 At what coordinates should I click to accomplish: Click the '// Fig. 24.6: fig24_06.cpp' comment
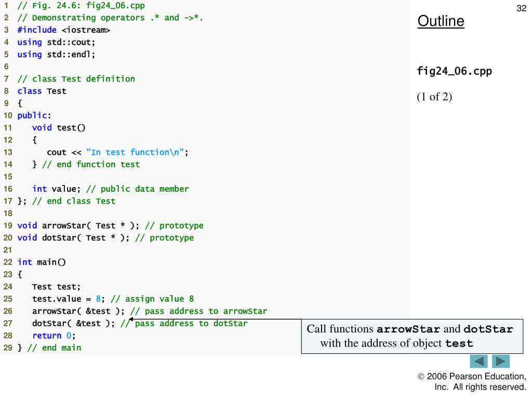81,5
